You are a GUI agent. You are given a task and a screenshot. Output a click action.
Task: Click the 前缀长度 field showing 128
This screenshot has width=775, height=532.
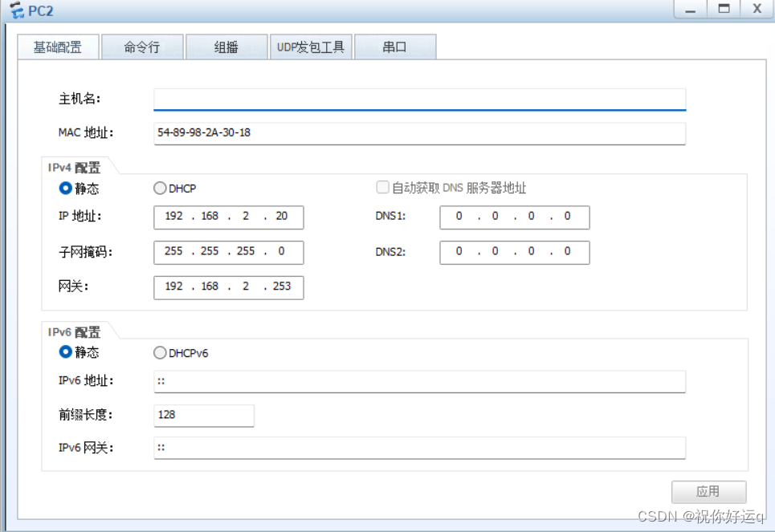tap(204, 415)
